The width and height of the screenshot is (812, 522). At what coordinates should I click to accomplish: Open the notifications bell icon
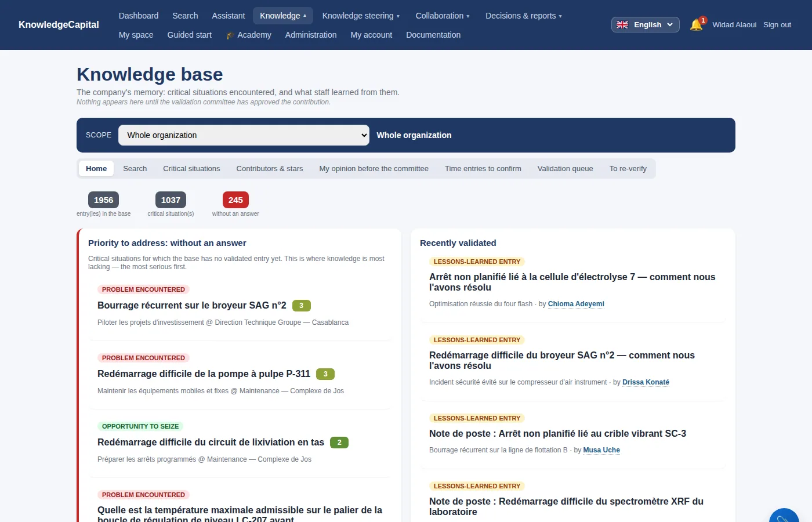point(696,25)
